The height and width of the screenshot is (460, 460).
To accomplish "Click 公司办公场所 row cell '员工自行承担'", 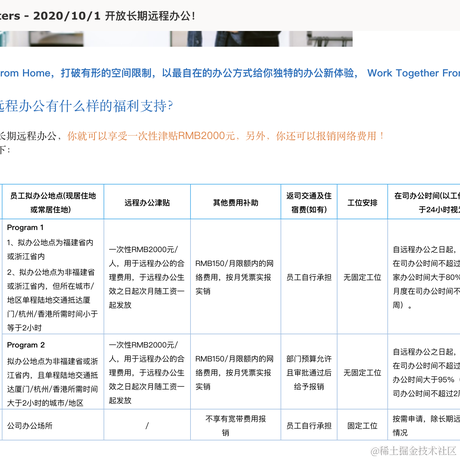I will tap(309, 425).
